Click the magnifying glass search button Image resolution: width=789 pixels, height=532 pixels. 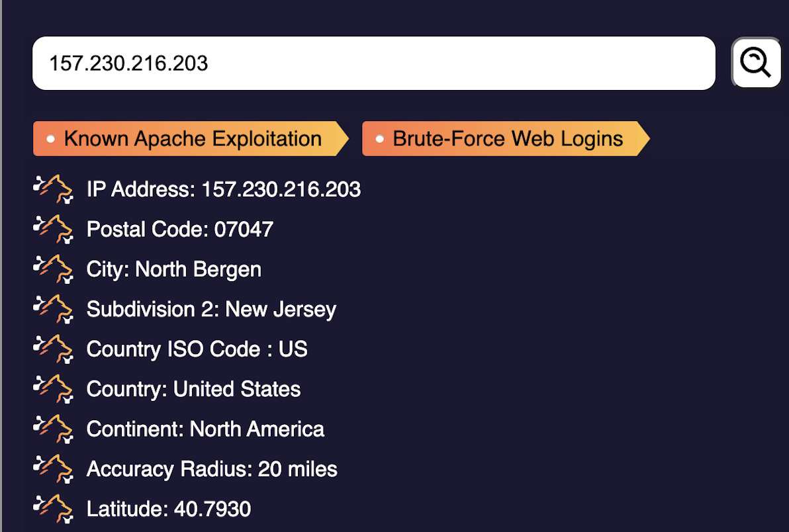coord(756,63)
